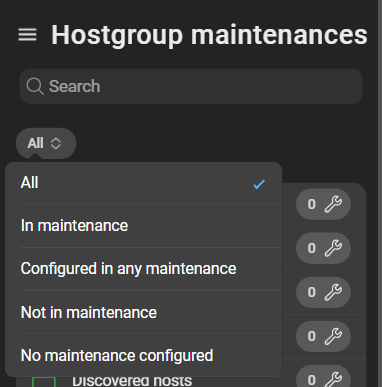Select No maintenance configured option
Image resolution: width=382 pixels, height=387 pixels.
tap(144, 355)
